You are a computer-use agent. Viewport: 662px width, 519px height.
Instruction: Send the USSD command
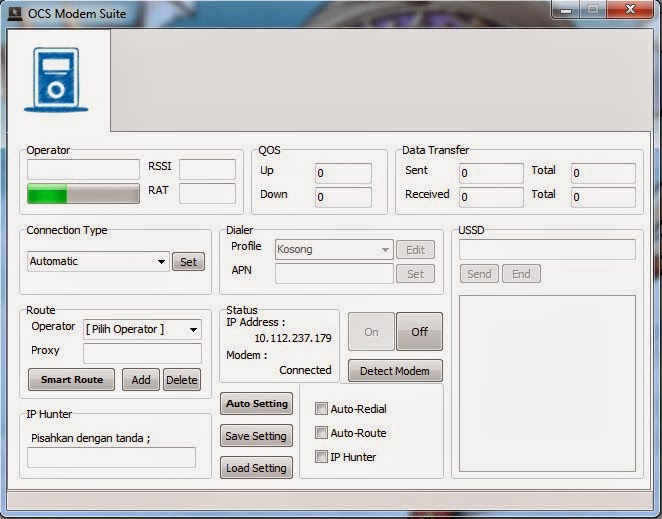479,274
